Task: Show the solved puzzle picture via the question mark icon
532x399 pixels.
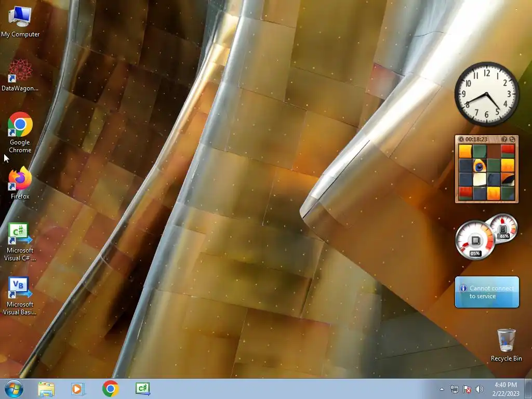Action: click(x=504, y=139)
